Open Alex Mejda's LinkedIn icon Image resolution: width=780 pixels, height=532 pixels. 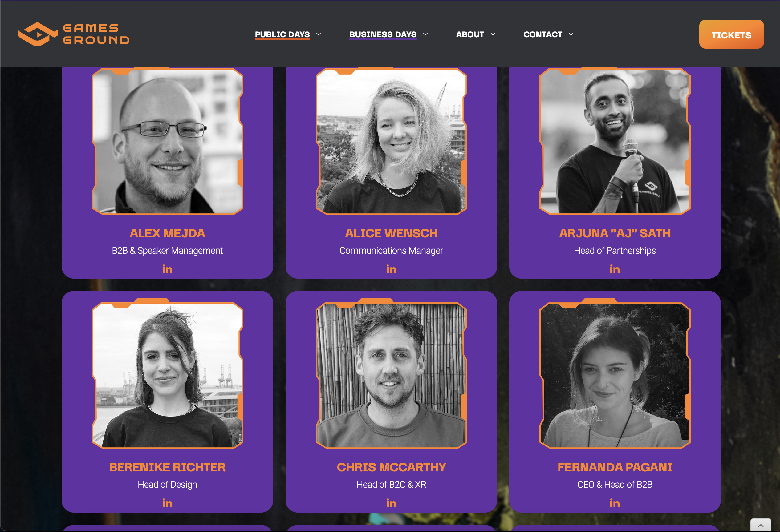click(x=167, y=269)
